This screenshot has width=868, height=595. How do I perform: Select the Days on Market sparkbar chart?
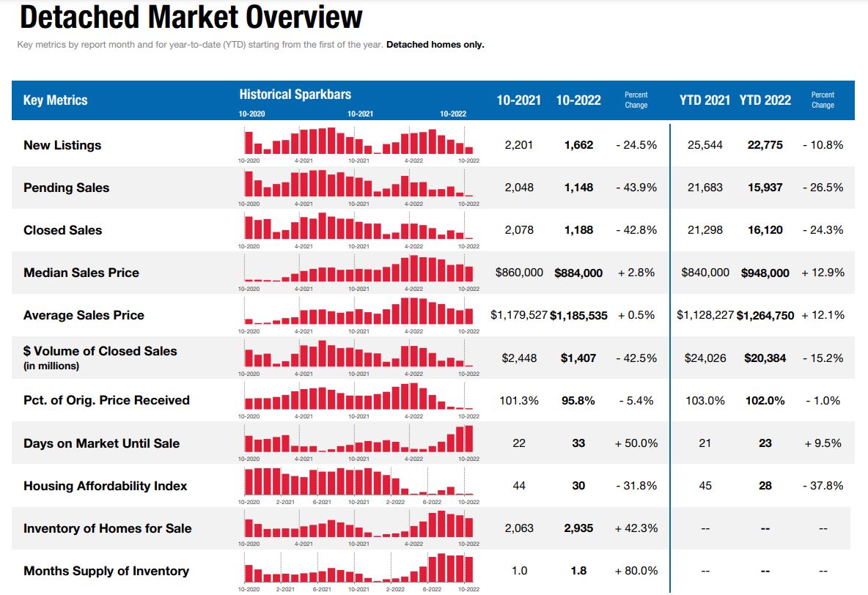coord(359,440)
